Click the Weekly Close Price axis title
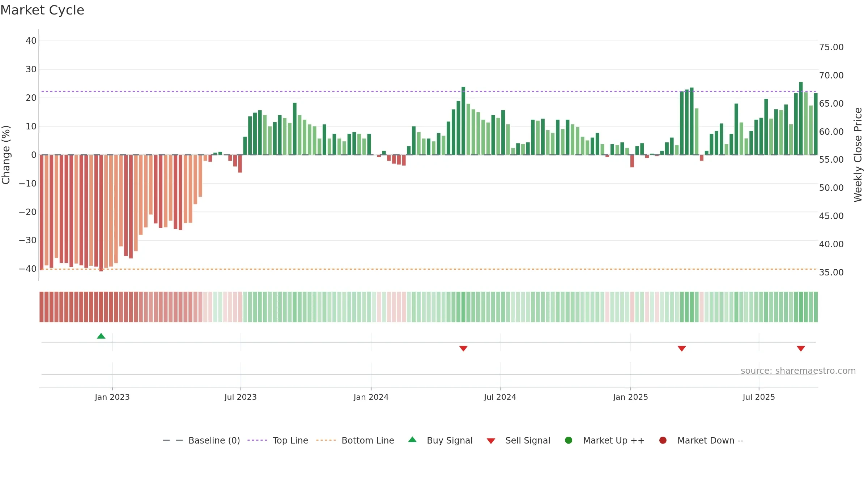This screenshot has height=488, width=868. tap(858, 155)
